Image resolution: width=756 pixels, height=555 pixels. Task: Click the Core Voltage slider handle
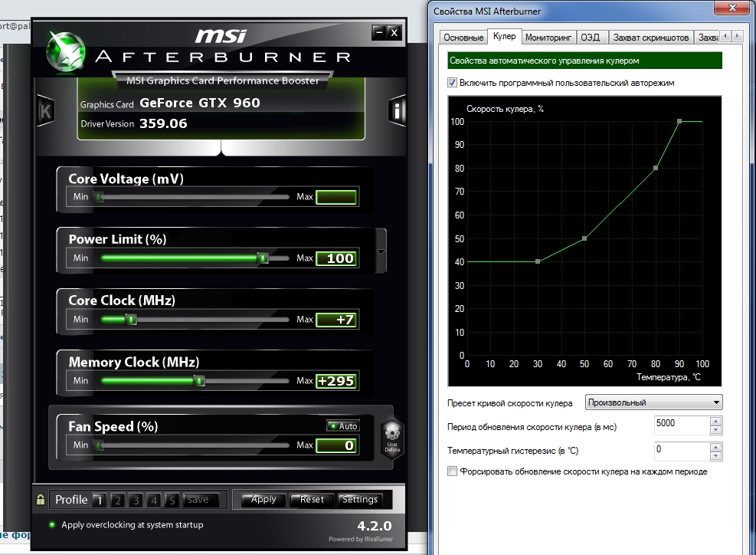(99, 197)
